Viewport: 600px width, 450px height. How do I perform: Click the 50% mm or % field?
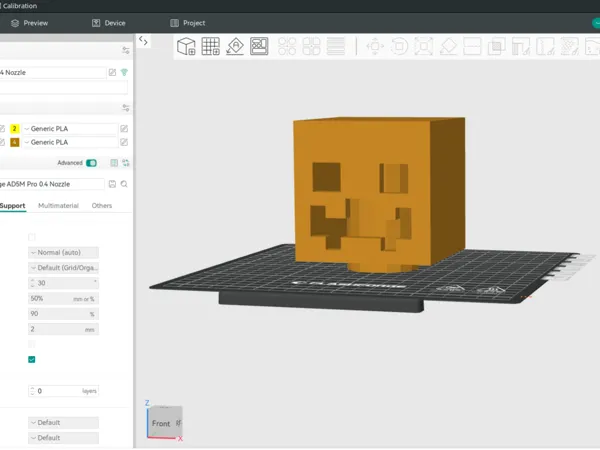click(x=64, y=298)
